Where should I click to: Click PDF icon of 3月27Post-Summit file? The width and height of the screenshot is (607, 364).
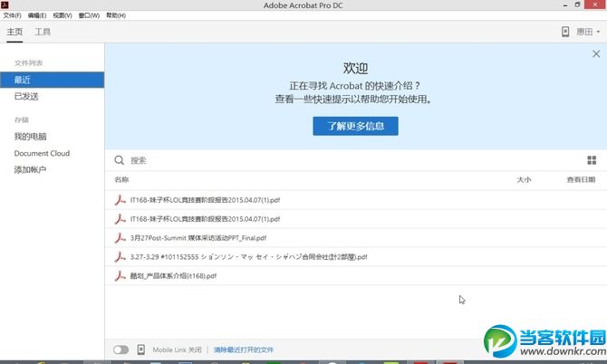pos(120,237)
